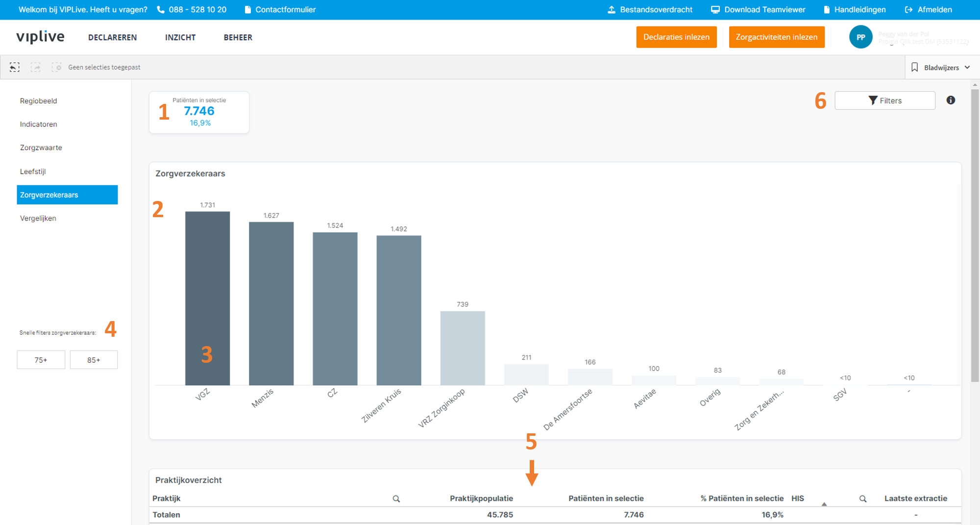Click the Patiënten in selectie KPI card

tap(199, 112)
